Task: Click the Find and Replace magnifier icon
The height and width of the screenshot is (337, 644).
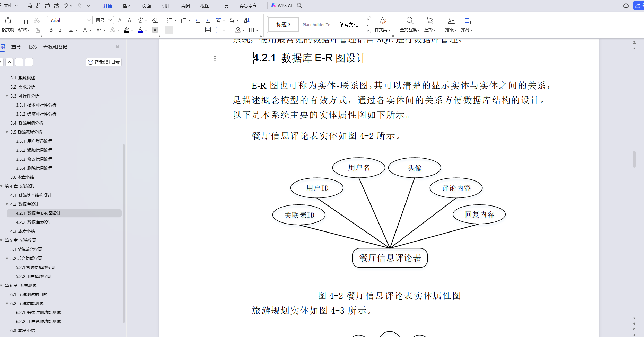Action: coord(410,21)
